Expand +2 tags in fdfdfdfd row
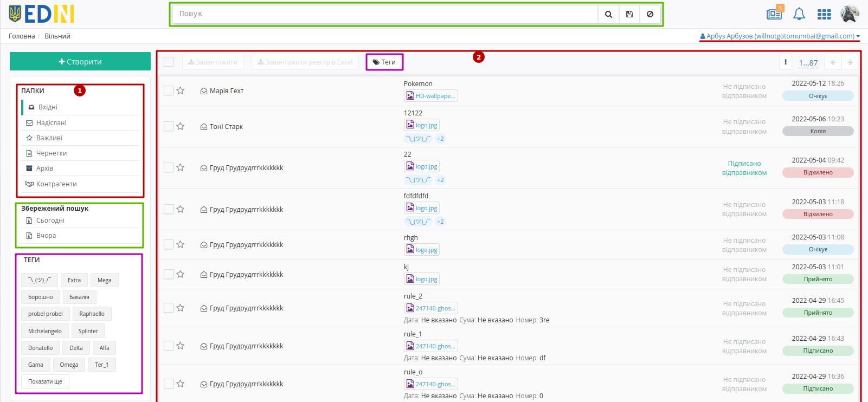This screenshot has width=868, height=402. point(440,222)
